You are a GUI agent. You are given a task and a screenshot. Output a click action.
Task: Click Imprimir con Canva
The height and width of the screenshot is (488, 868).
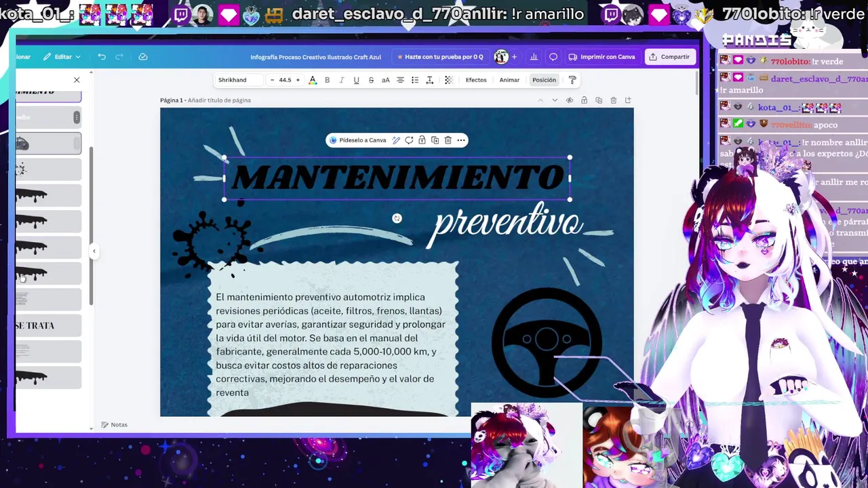[601, 57]
